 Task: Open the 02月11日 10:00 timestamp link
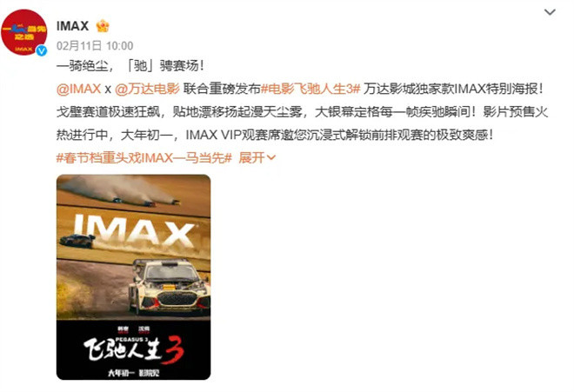(x=95, y=46)
